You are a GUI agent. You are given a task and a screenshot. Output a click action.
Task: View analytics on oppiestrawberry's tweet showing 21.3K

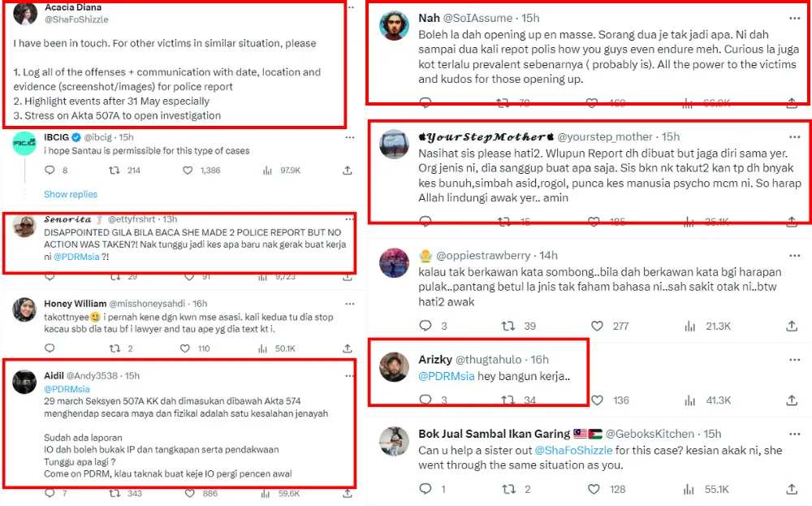coord(691,326)
